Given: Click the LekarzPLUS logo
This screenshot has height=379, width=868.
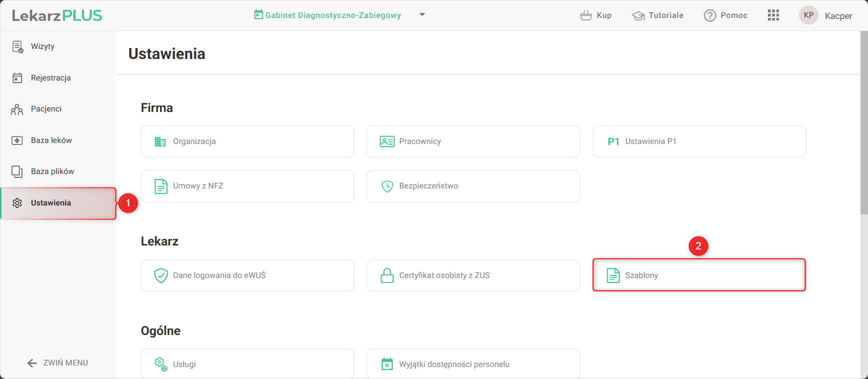Looking at the screenshot, I should click(x=57, y=15).
